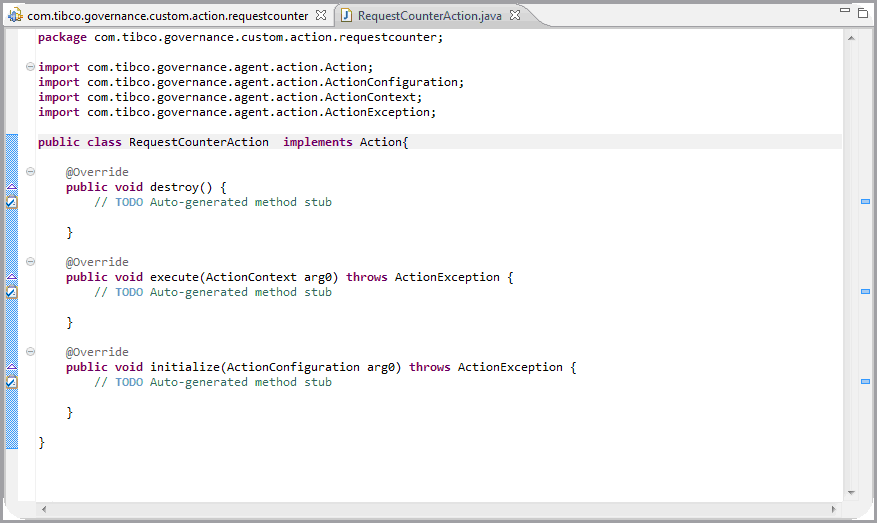Viewport: 877px width, 523px height.
Task: Collapse the import statements block
Action: pyautogui.click(x=30, y=67)
